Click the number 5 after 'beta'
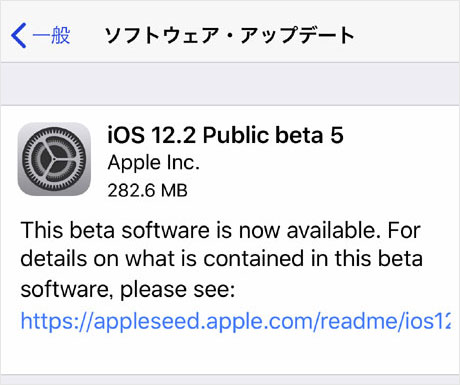 point(337,135)
